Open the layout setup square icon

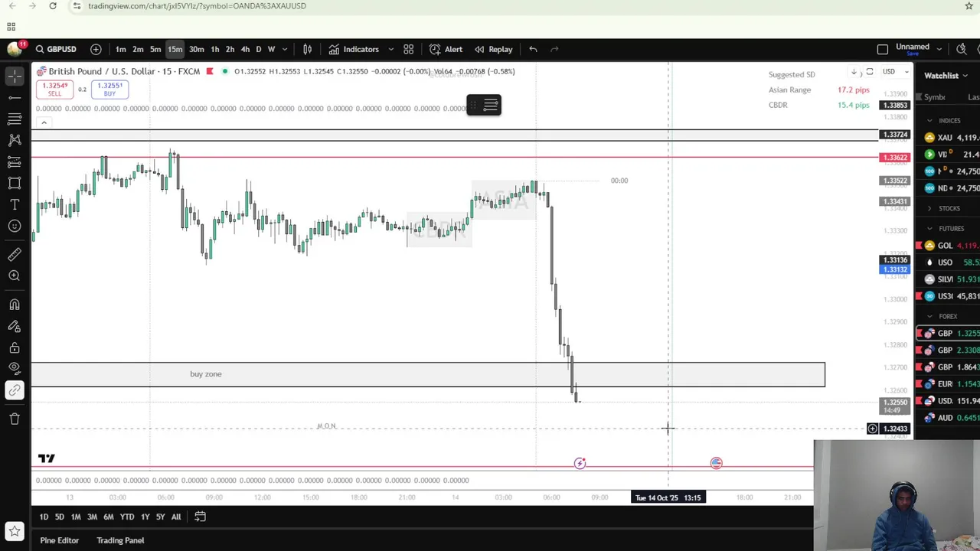(x=882, y=49)
